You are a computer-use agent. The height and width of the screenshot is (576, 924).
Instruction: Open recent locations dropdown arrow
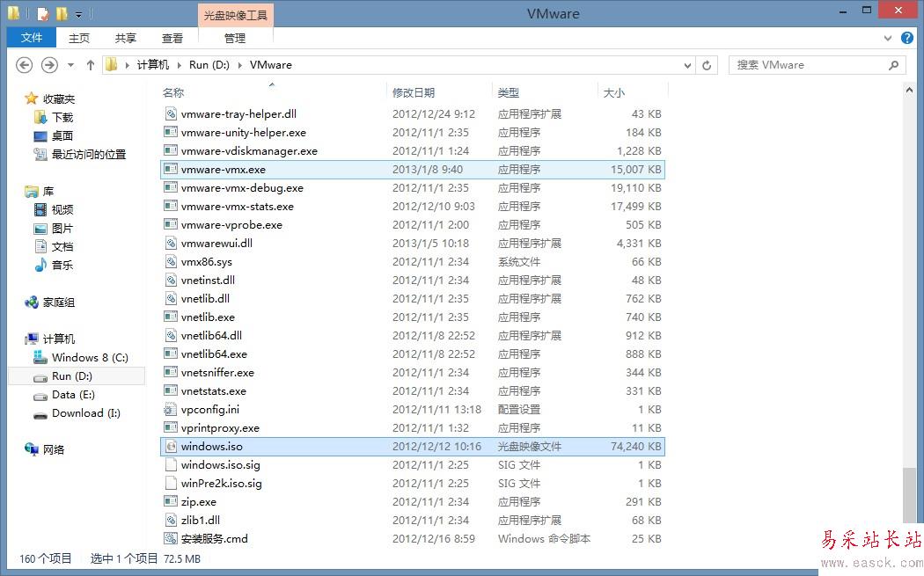tap(70, 65)
